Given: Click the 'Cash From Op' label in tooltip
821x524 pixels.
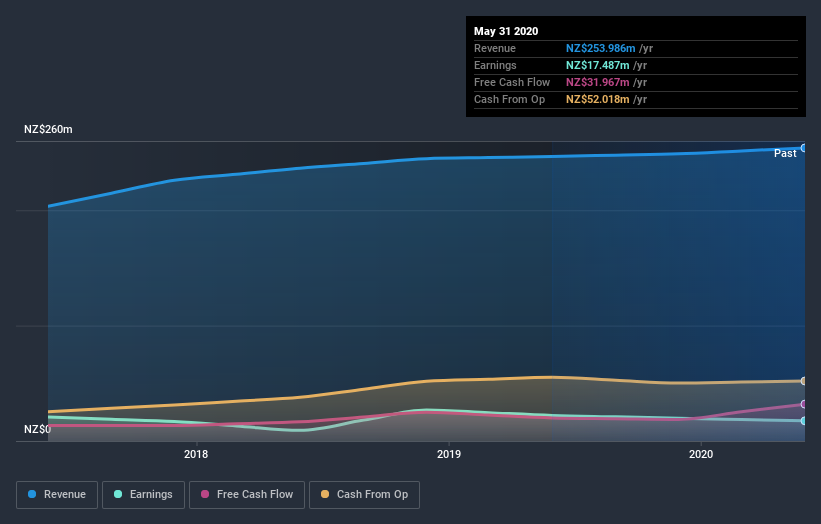Looking at the screenshot, I should 509,99.
